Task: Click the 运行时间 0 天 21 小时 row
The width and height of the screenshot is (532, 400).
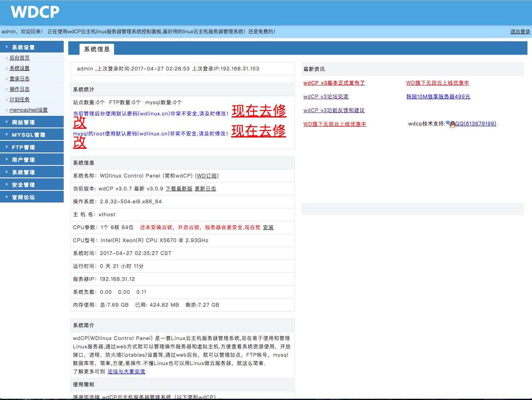Action: point(182,266)
